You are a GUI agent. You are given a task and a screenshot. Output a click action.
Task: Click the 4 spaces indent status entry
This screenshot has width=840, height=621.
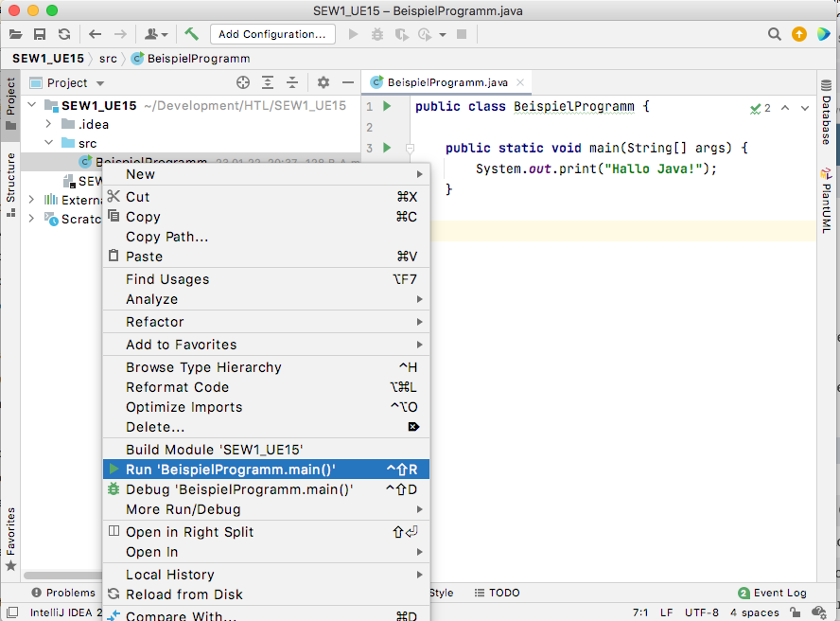754,612
